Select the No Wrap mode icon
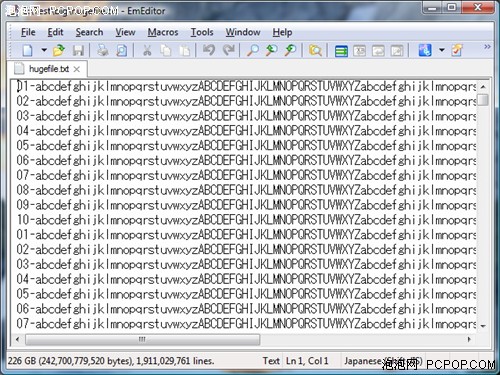500x375 pixels. [341, 51]
